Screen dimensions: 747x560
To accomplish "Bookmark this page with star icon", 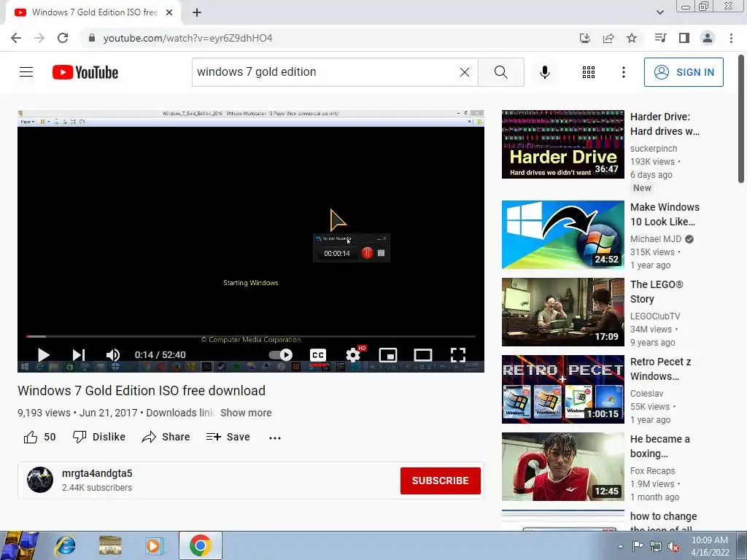I will (x=632, y=38).
